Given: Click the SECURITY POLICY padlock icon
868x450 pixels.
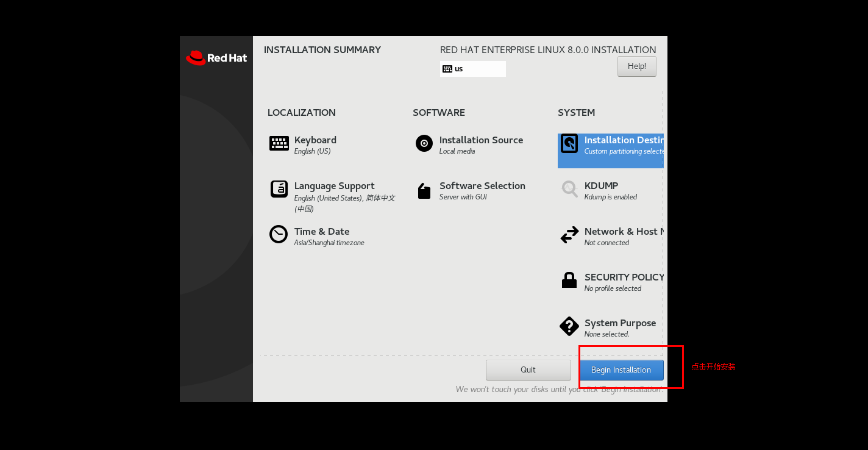Looking at the screenshot, I should (x=569, y=280).
